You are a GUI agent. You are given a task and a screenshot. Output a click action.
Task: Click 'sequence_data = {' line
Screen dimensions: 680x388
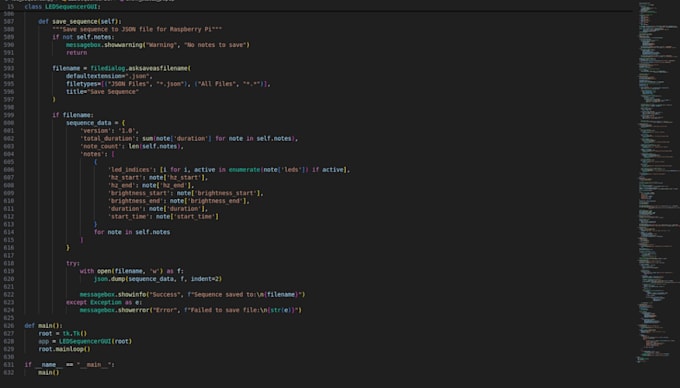(95, 123)
